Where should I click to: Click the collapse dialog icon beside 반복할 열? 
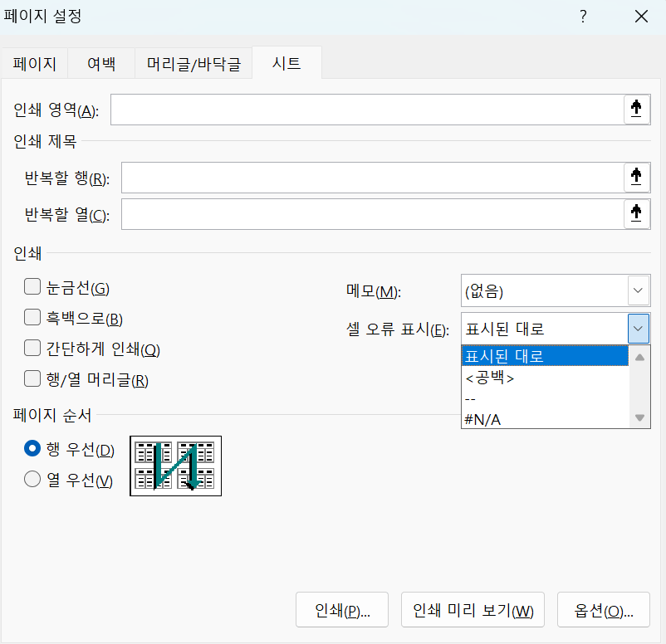click(636, 214)
